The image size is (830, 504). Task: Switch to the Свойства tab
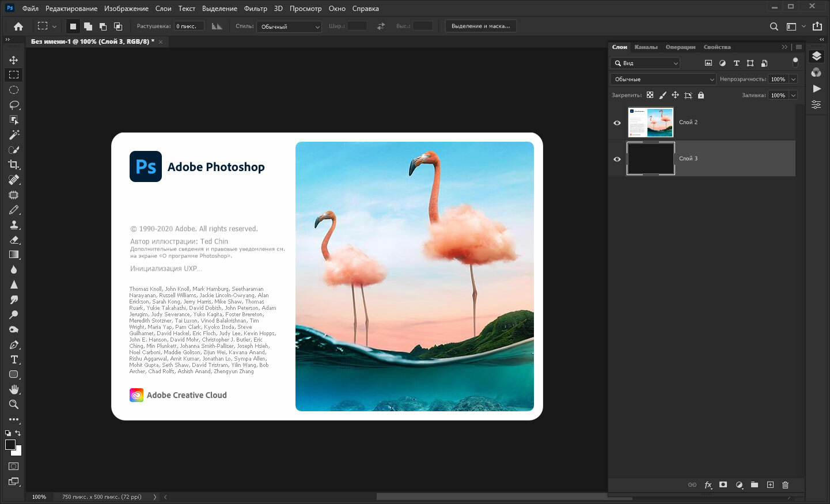[717, 47]
